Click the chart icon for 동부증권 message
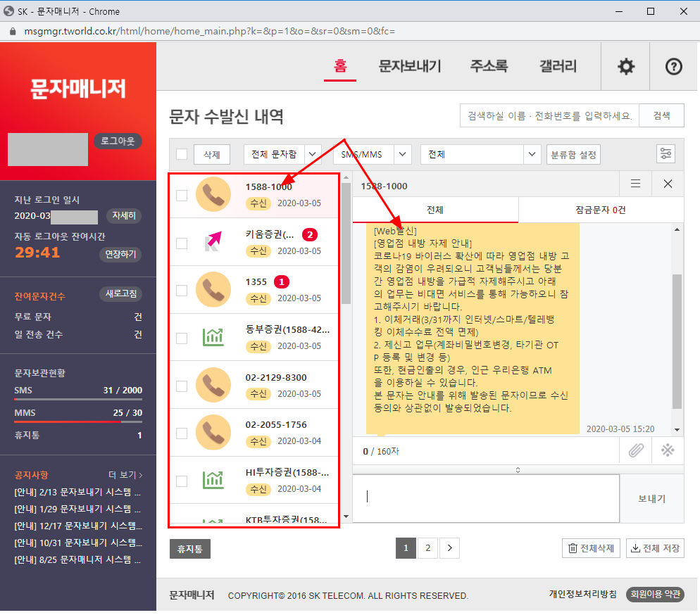Viewport: 700px width, 615px height. pos(214,337)
